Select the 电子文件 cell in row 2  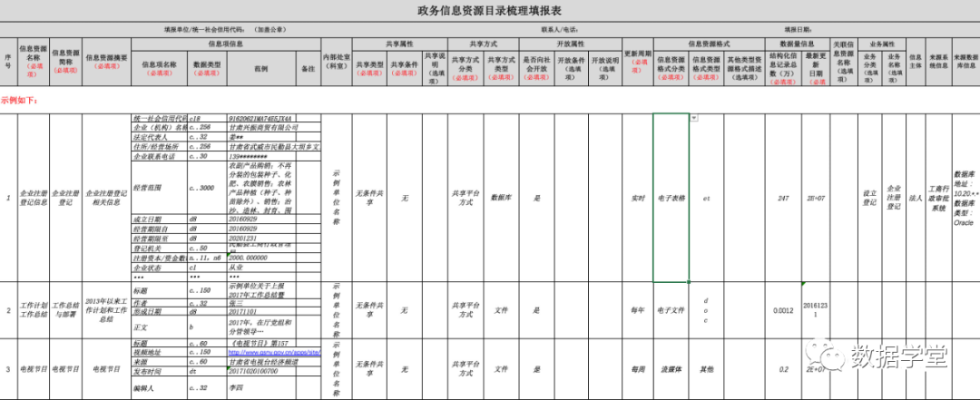click(x=671, y=310)
